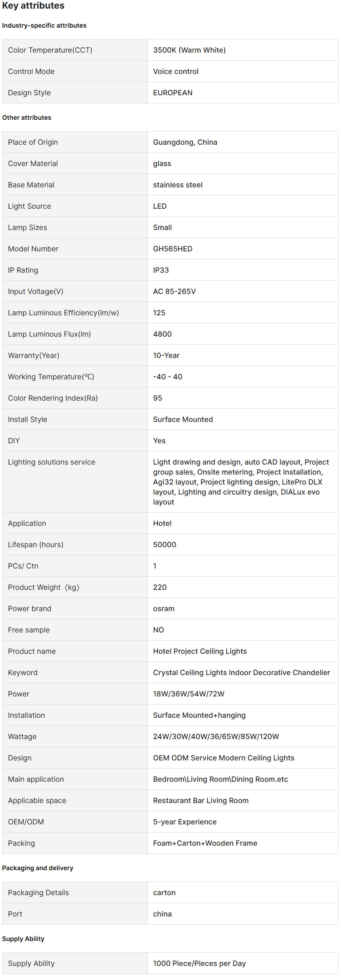Image resolution: width=341 pixels, height=980 pixels.
Task: Click the AC 85-265V input voltage value
Action: pyautogui.click(x=174, y=291)
